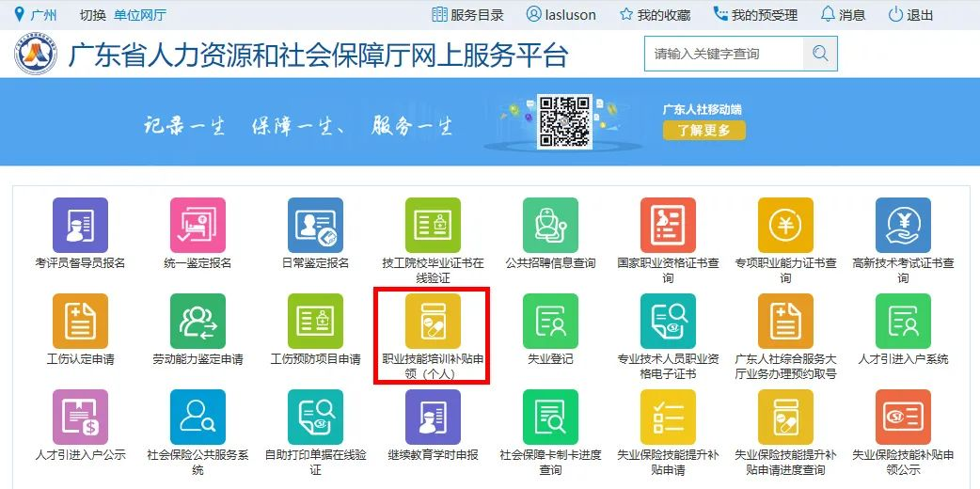Open 人才引进入户公示 icon
The width and height of the screenshot is (980, 489).
80,418
